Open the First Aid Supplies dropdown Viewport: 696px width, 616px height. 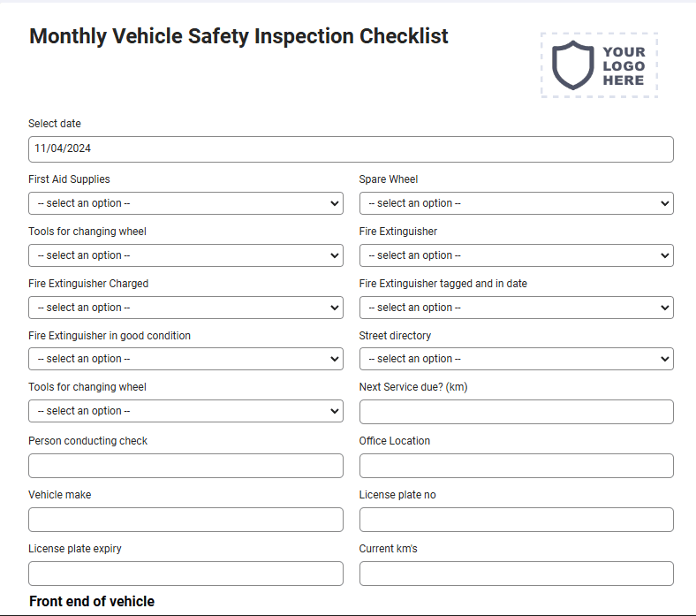pyautogui.click(x=185, y=203)
